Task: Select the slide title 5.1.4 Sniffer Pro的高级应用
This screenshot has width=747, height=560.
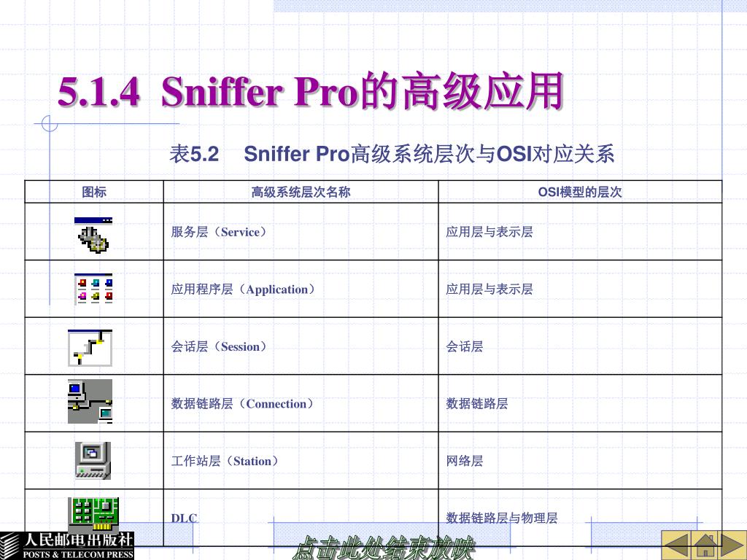Action: (x=311, y=90)
